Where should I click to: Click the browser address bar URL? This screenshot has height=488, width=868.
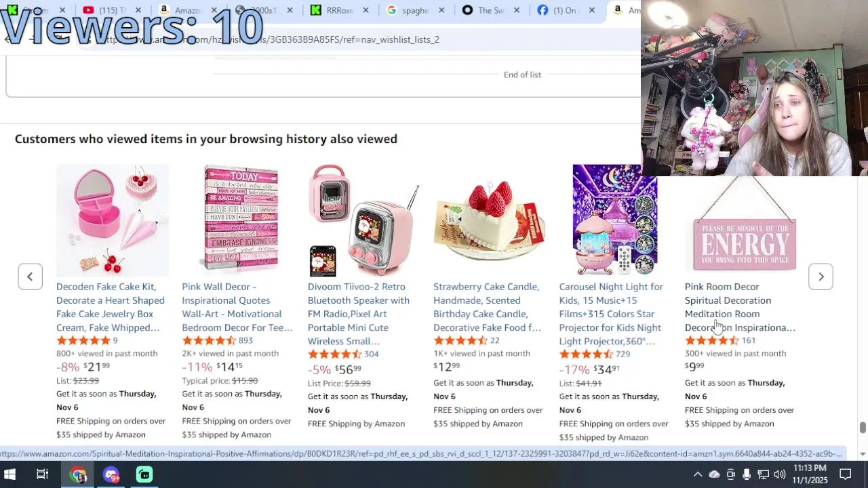(271, 39)
